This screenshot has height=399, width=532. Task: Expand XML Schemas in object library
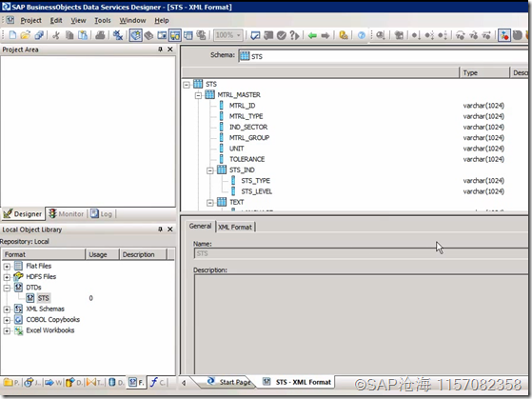pyautogui.click(x=7, y=309)
